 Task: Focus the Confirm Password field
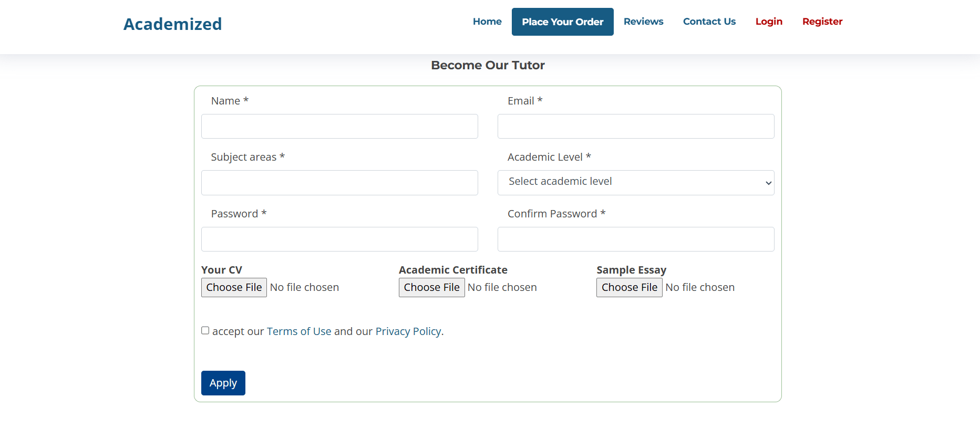[635, 239]
